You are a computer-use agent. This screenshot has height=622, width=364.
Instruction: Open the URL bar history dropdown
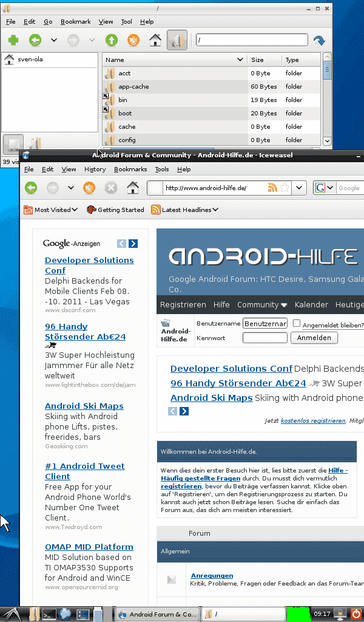(299, 188)
